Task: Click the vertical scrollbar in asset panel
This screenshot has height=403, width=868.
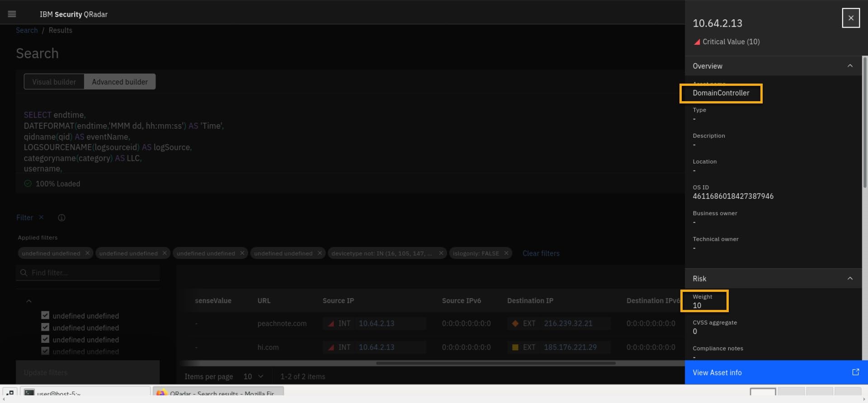Action: [865, 122]
